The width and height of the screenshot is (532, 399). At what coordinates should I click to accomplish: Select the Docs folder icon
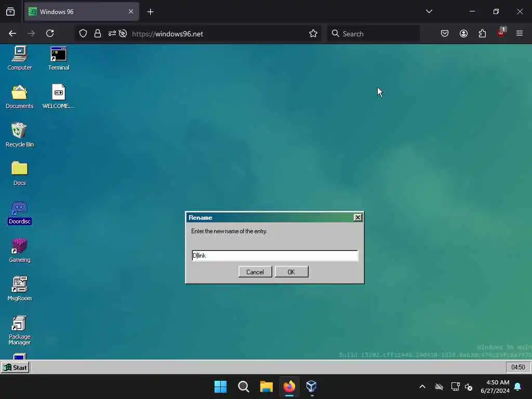(20, 174)
